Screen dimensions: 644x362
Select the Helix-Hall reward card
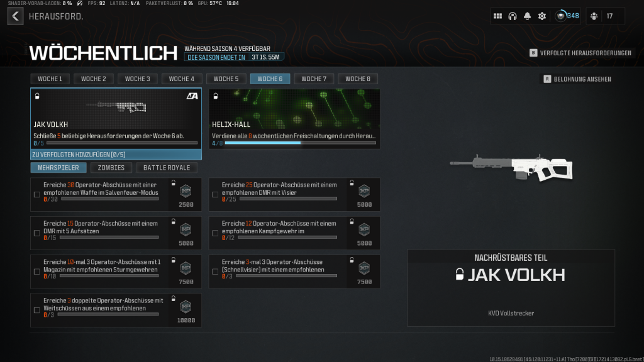tap(294, 118)
